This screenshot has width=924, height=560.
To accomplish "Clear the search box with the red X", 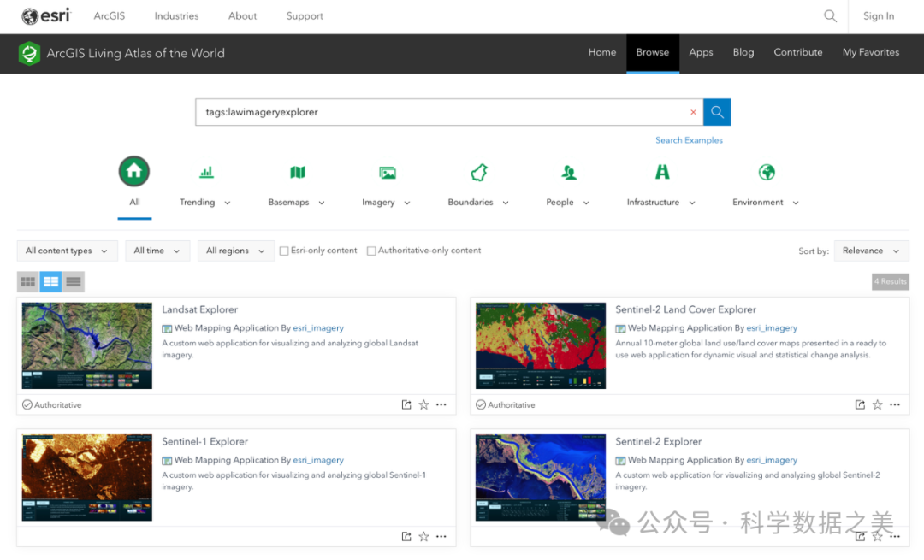I will [693, 112].
